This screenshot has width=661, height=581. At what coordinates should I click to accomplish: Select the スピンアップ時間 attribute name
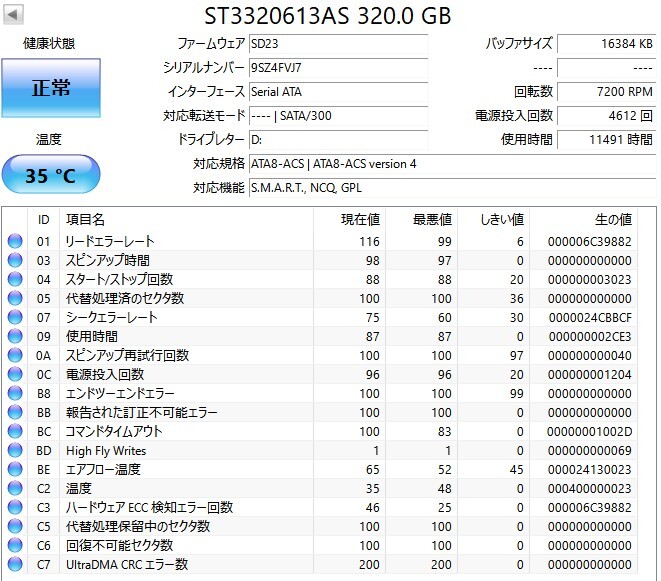click(107, 260)
